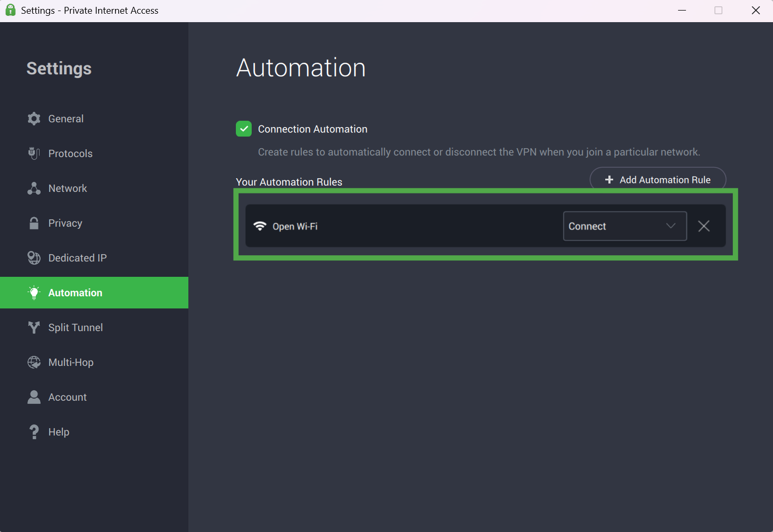
Task: Click the Wi-Fi icon beside Open Wi-Fi
Action: (x=260, y=226)
